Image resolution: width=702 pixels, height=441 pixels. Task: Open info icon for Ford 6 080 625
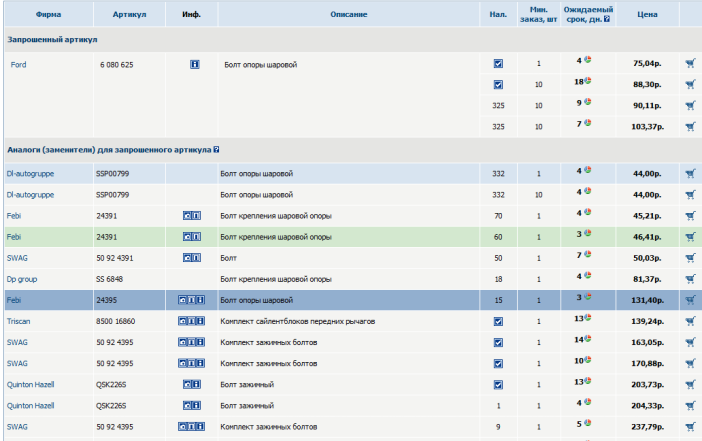tap(196, 64)
